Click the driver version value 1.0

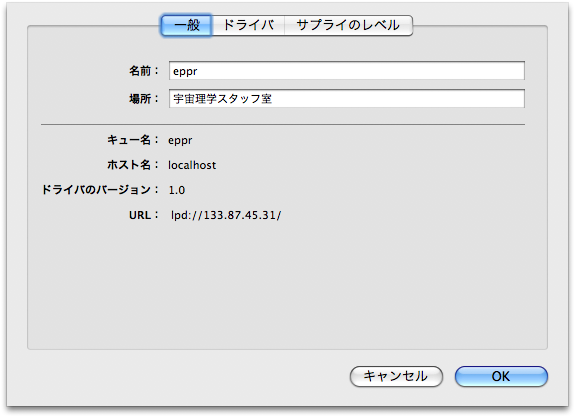click(177, 190)
